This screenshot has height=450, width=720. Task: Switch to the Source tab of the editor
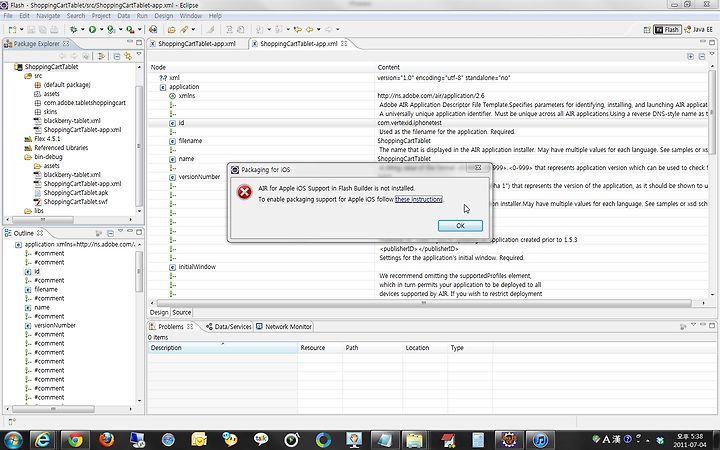pyautogui.click(x=182, y=312)
